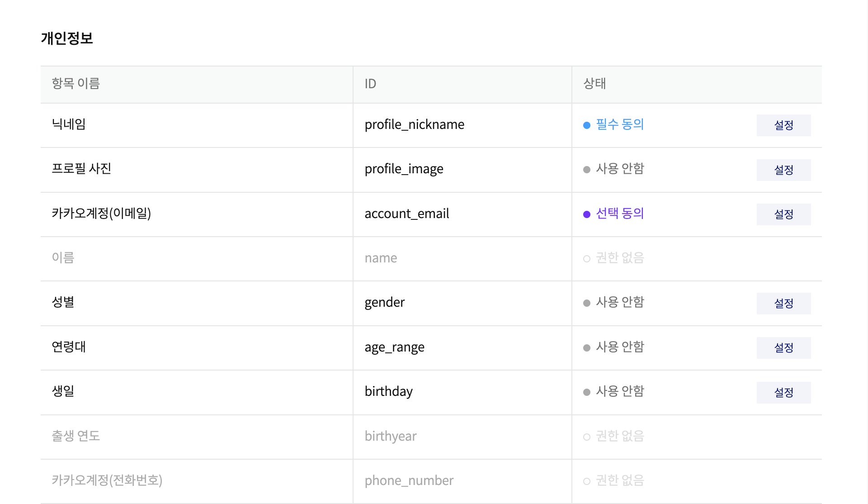Click hollow circle in phone_number row
868x504 pixels.
tap(587, 481)
